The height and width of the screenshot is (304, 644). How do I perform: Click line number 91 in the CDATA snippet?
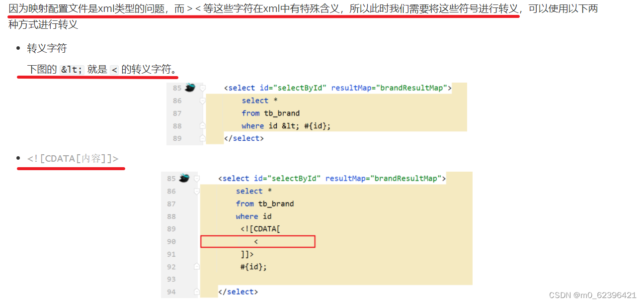point(171,254)
